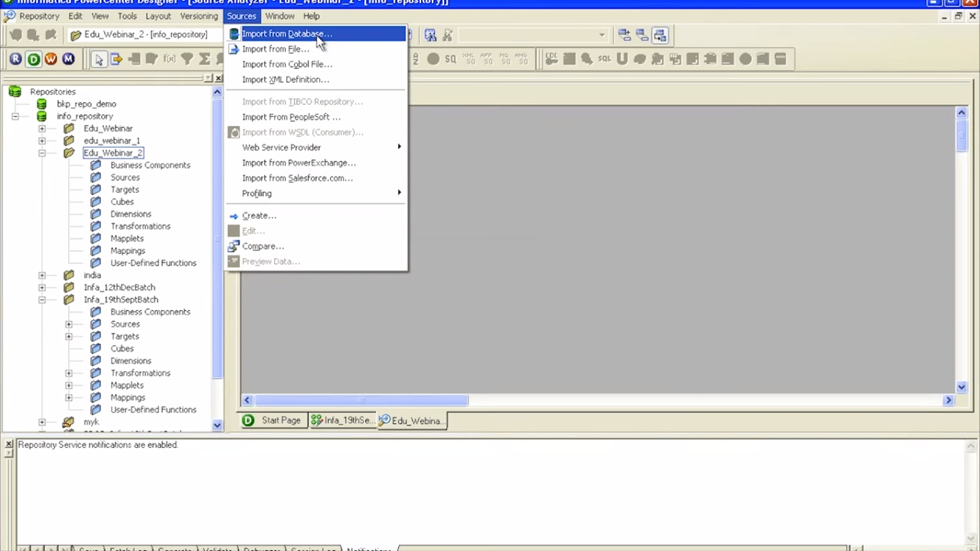Click the f(x) user-defined function icon
980x551 pixels.
tap(169, 59)
